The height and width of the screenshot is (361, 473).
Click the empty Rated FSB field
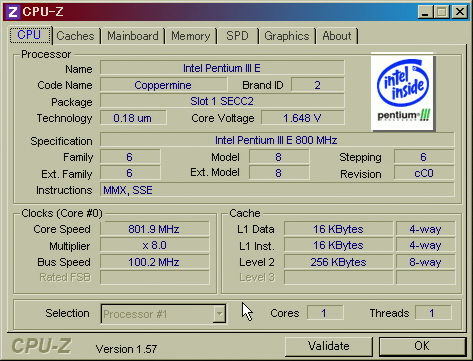(x=154, y=277)
